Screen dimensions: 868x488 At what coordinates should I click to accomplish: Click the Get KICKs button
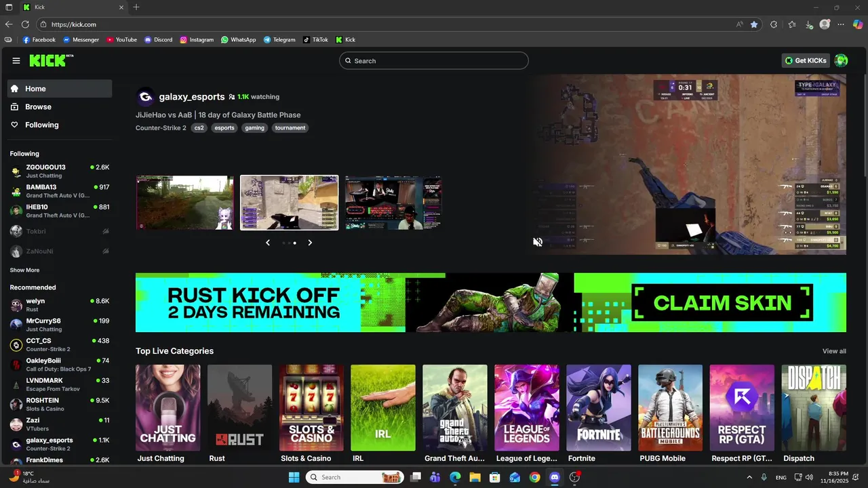click(x=806, y=60)
